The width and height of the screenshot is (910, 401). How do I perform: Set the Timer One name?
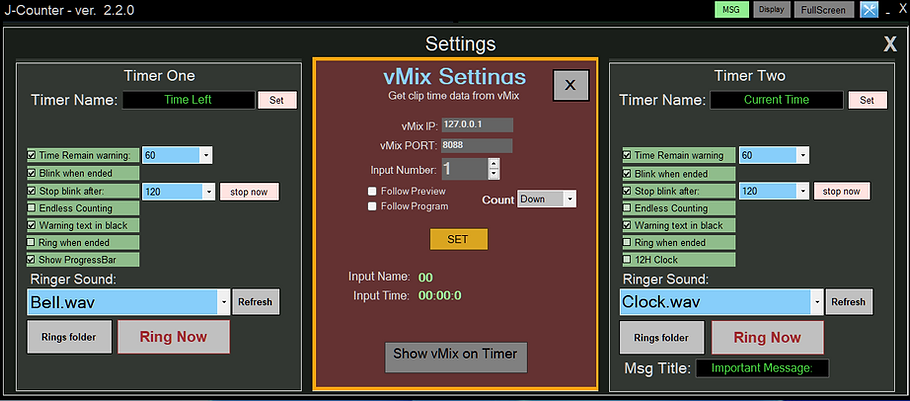[x=277, y=100]
